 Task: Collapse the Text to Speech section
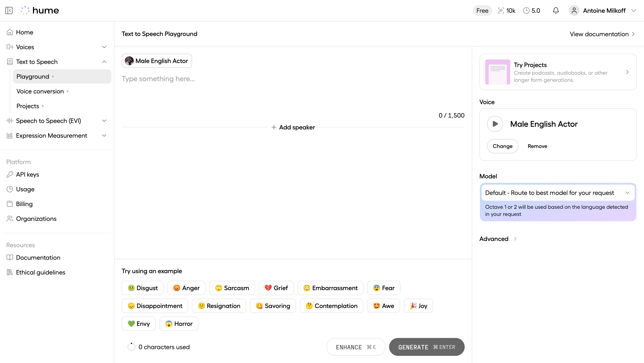click(x=104, y=62)
